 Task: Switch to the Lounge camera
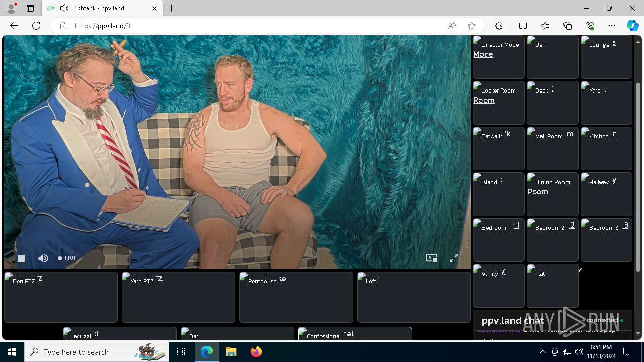point(606,57)
